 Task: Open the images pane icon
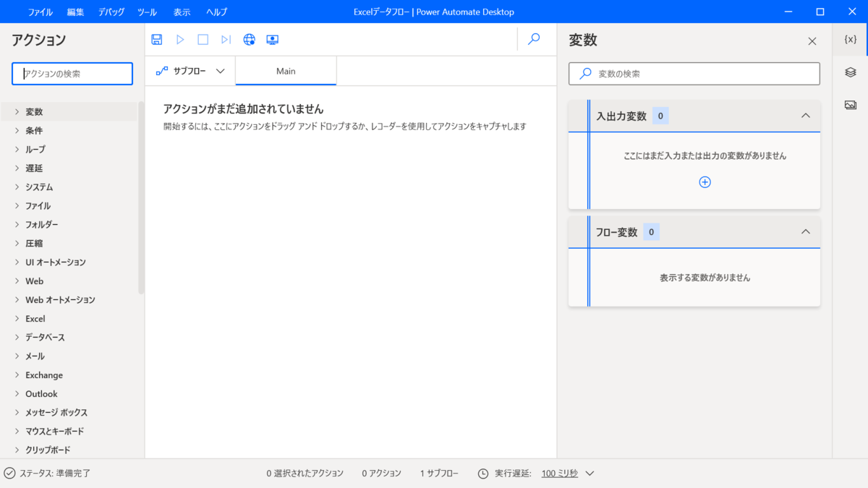tap(851, 105)
